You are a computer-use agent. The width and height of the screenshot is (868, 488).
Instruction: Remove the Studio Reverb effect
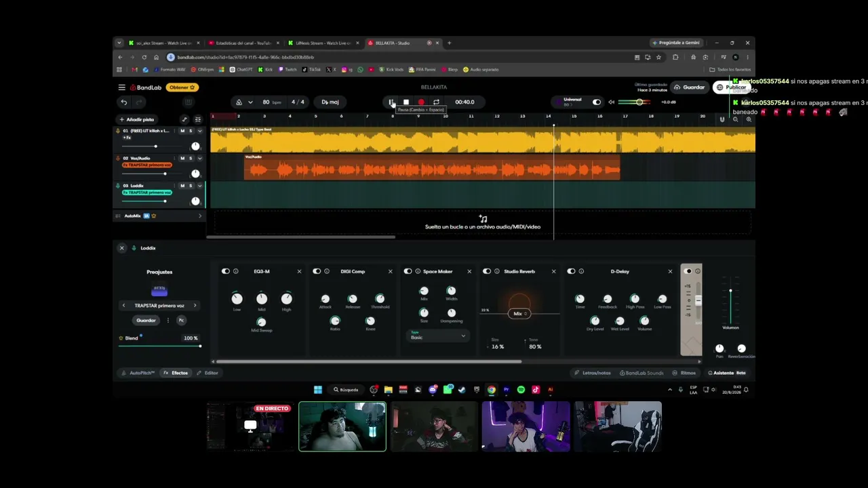click(x=553, y=271)
